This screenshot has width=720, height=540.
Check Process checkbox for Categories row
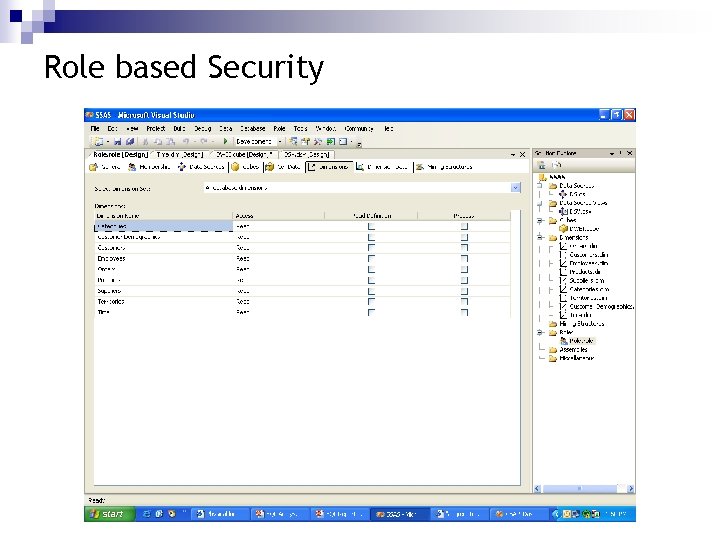tap(464, 226)
